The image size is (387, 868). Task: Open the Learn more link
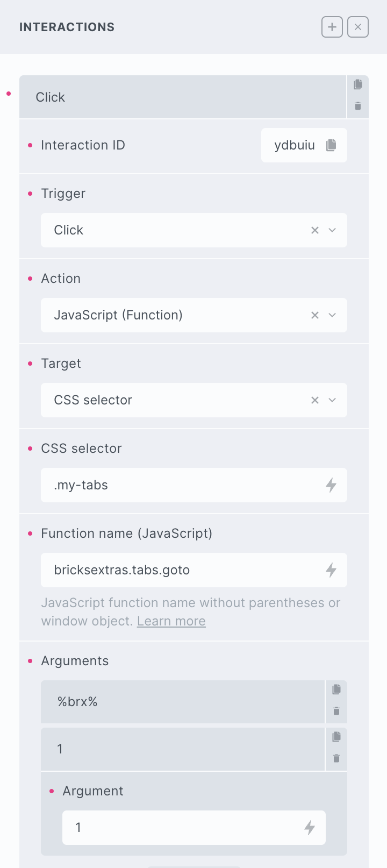pyautogui.click(x=171, y=621)
